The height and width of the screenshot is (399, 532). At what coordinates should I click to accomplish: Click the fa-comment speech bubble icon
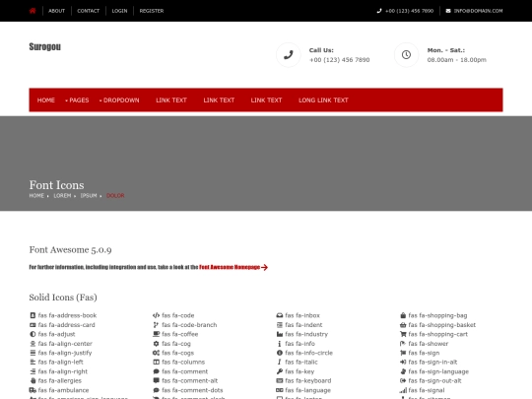(x=156, y=371)
